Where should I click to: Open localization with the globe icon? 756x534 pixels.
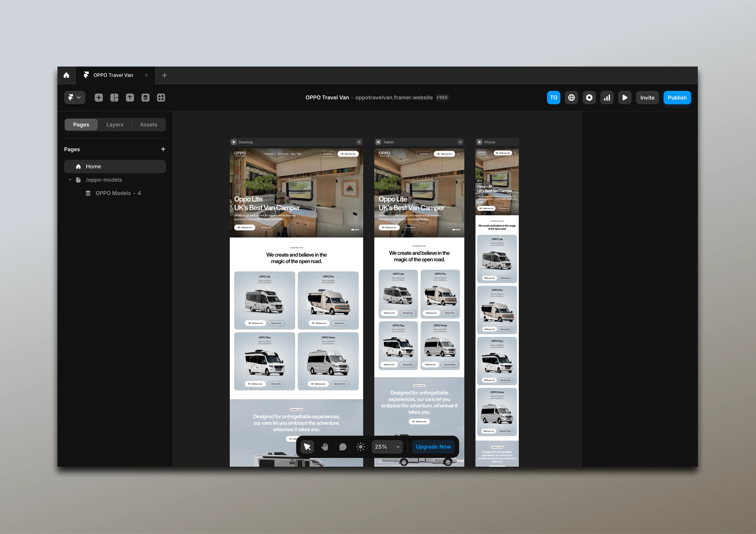[x=571, y=98]
